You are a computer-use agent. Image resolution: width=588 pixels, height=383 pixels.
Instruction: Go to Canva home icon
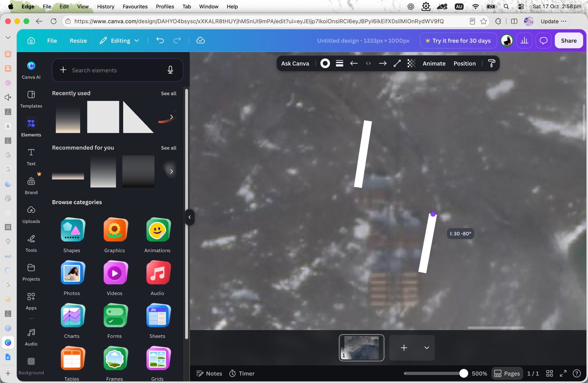click(31, 40)
